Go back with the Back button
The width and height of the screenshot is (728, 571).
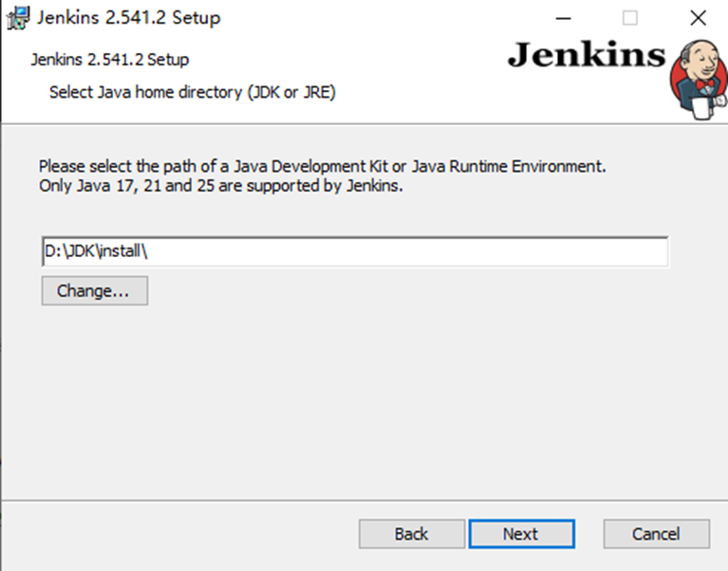click(x=412, y=534)
